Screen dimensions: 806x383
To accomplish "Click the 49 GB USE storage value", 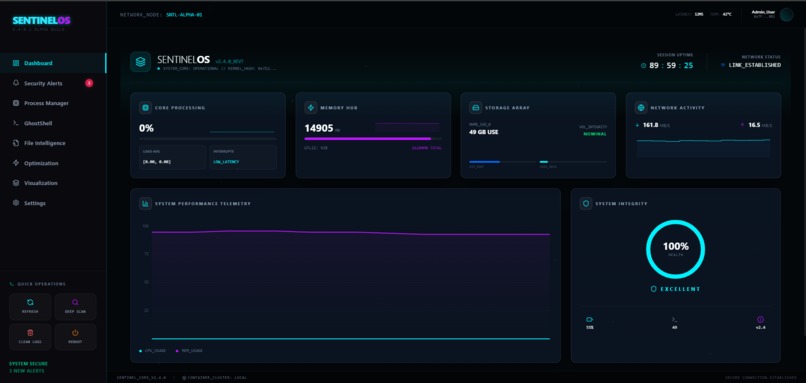I will (x=484, y=132).
